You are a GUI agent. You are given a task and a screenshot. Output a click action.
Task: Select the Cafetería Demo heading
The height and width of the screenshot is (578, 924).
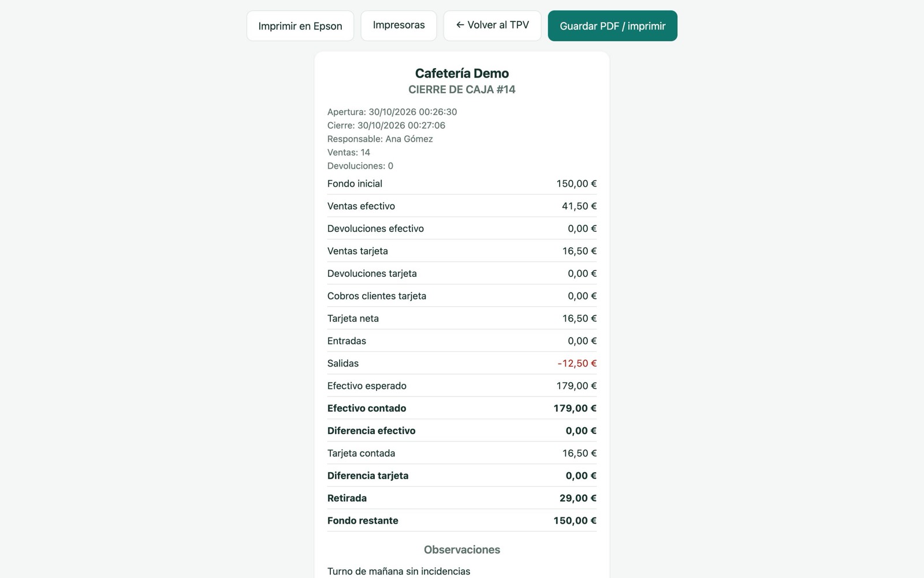pyautogui.click(x=462, y=73)
